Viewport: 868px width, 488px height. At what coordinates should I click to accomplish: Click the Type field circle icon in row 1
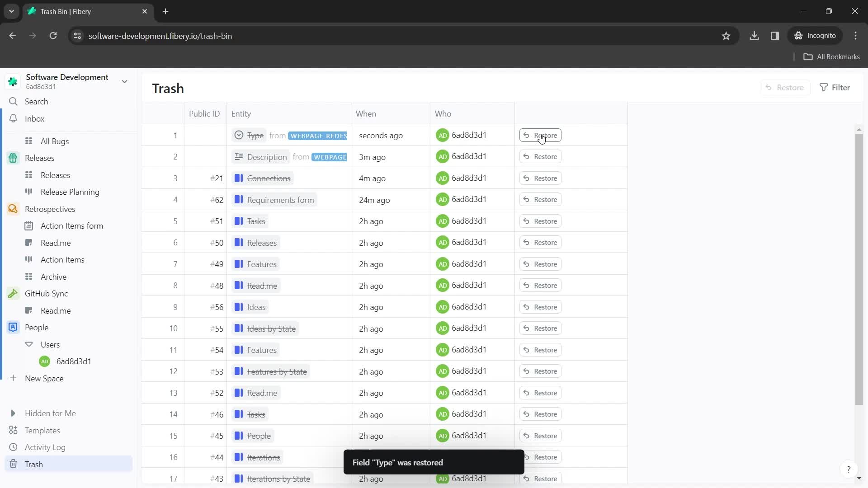[x=239, y=135]
